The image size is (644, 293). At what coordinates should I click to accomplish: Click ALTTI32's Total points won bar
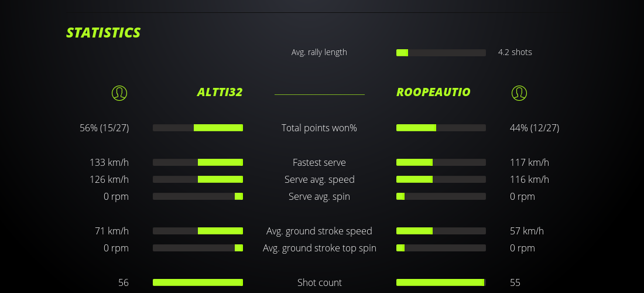(x=198, y=128)
